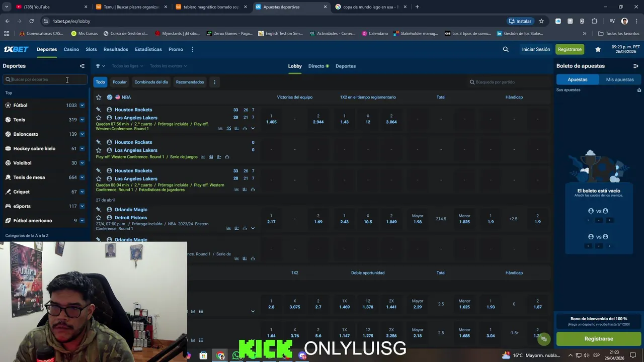The width and height of the screenshot is (644, 362).
Task: Collapse the Deportes sidebar panel
Action: 82,66
